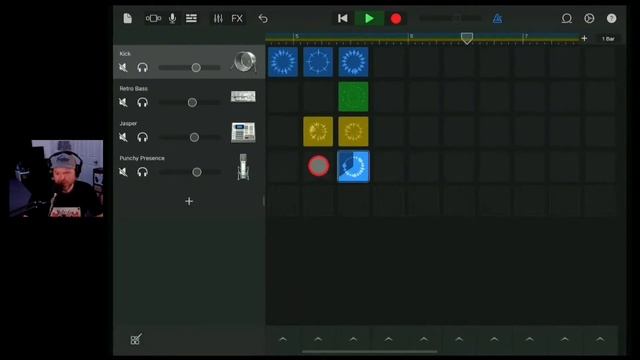The image size is (640, 360).
Task: Trigger tenth column chevron
Action: click(x=600, y=339)
